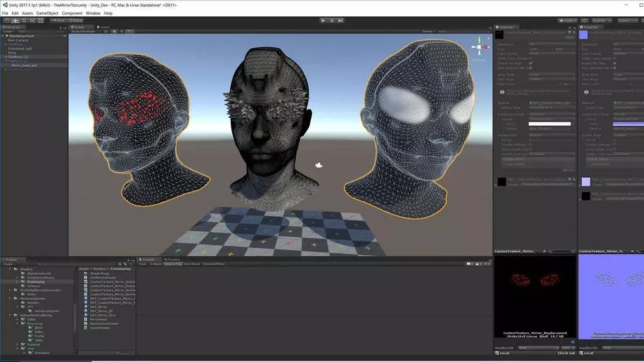Switch to the Game tab
Screen dimensions: 644x362
click(x=103, y=27)
